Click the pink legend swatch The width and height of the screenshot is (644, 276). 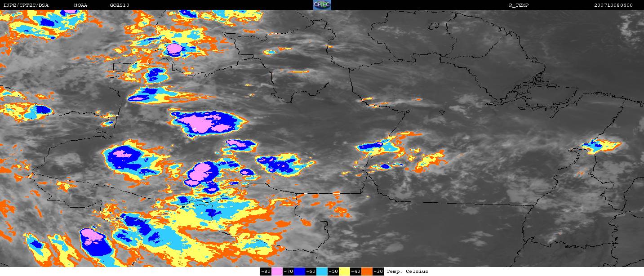pyautogui.click(x=277, y=271)
